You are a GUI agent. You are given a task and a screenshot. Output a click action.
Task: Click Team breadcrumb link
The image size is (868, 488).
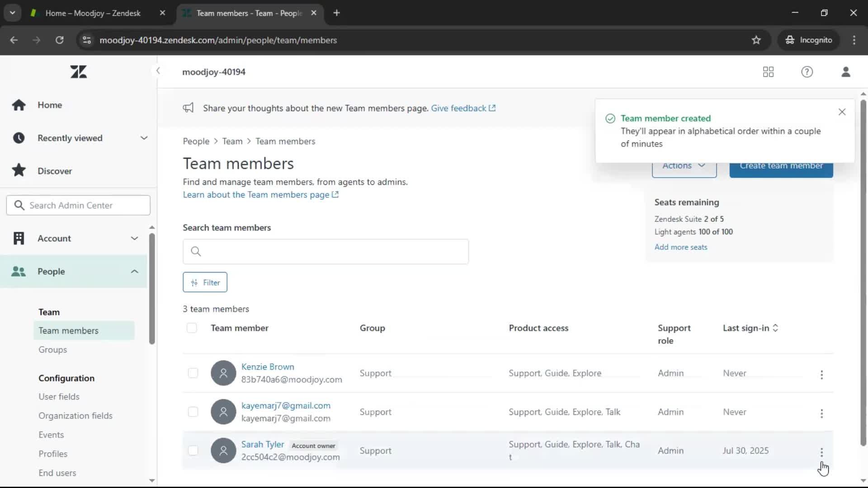(x=232, y=141)
